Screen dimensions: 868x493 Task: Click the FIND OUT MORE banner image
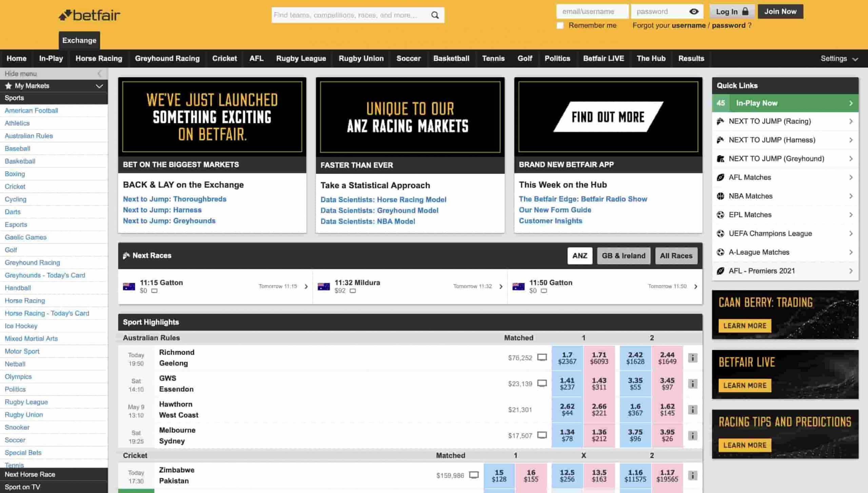point(608,117)
